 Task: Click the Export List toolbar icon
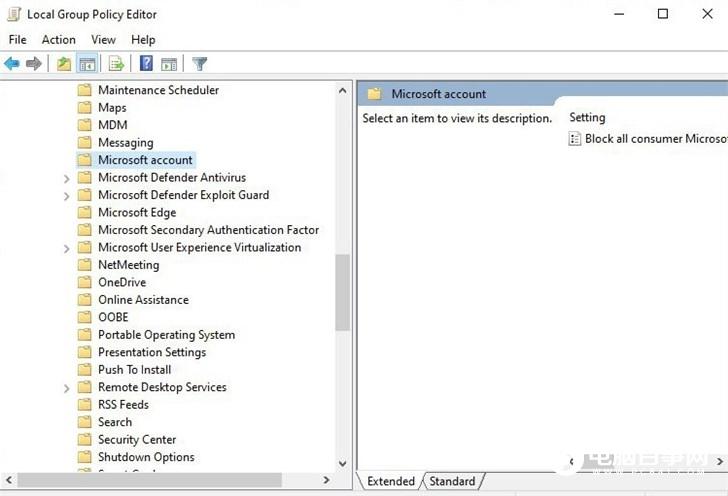point(116,64)
